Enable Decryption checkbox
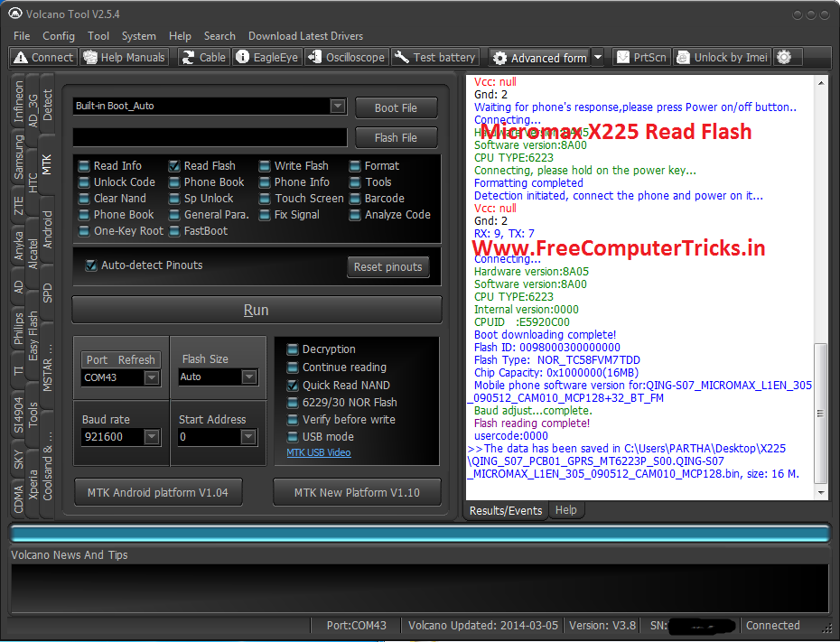The height and width of the screenshot is (642, 840). (293, 349)
